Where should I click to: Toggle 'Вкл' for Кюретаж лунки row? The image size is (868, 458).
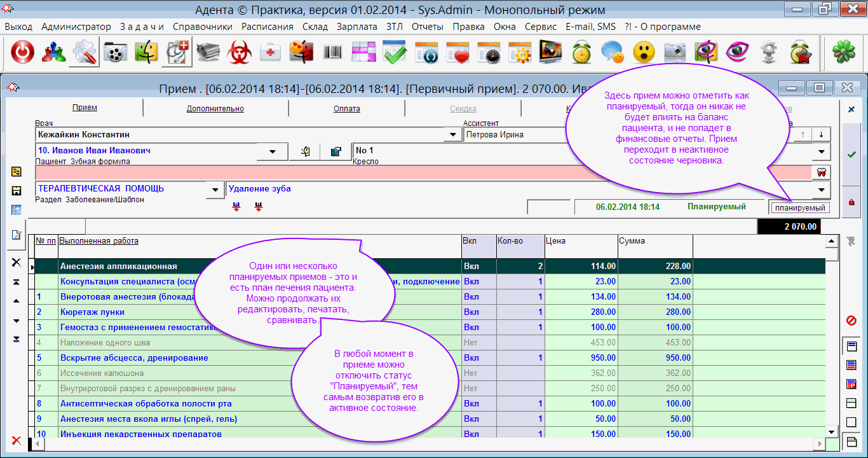click(x=471, y=312)
